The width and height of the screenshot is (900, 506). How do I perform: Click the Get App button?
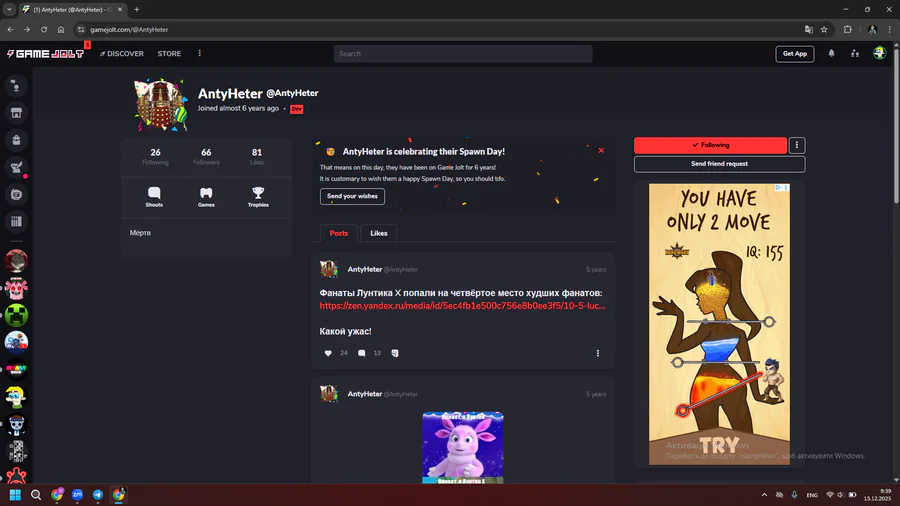[x=795, y=54]
